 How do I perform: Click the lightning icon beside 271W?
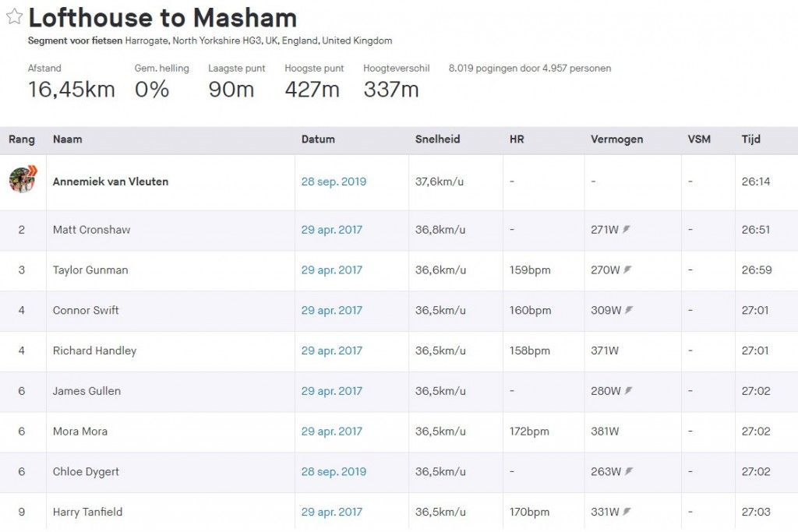[627, 230]
